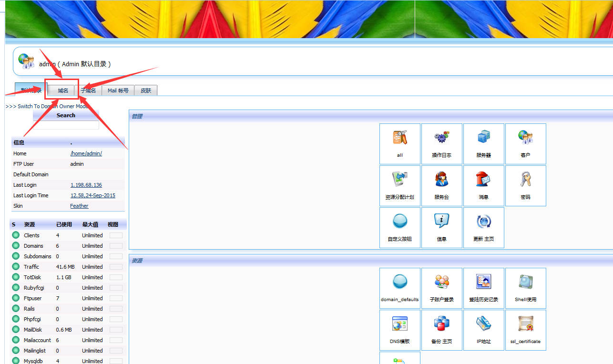Click the Search input field

[66, 125]
